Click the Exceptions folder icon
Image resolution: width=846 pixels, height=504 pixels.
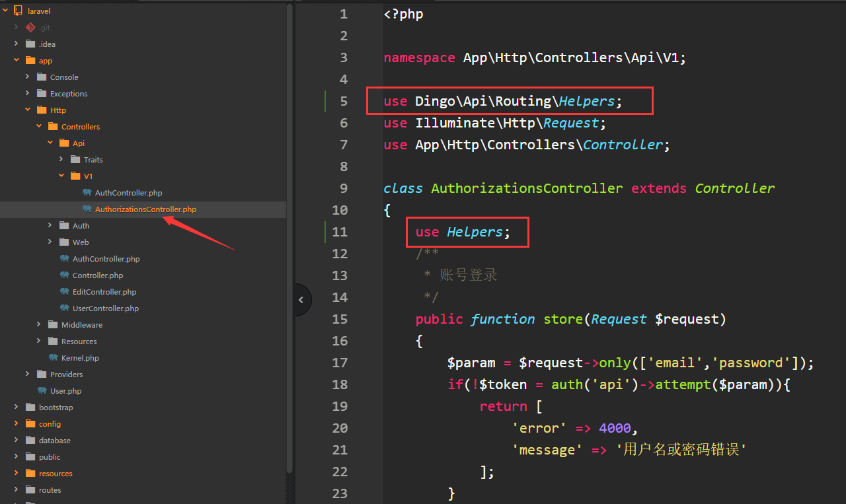pyautogui.click(x=42, y=94)
